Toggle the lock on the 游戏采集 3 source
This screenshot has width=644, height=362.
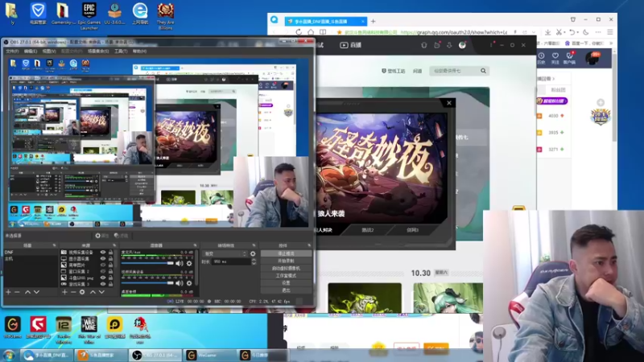pos(110,284)
